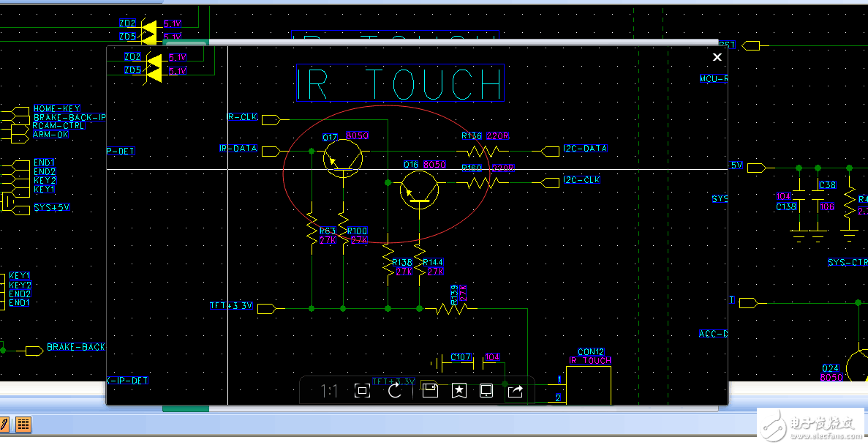
Task: Save the image with the floppy icon
Action: tap(430, 391)
